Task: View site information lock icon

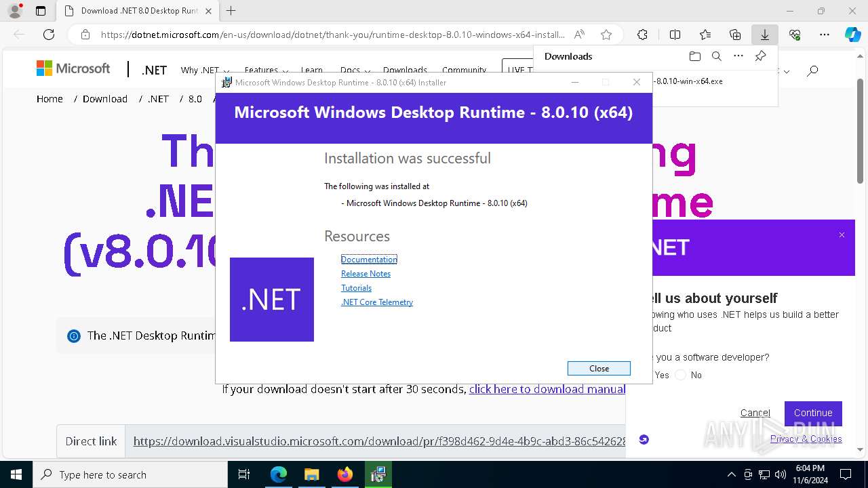Action: [85, 35]
